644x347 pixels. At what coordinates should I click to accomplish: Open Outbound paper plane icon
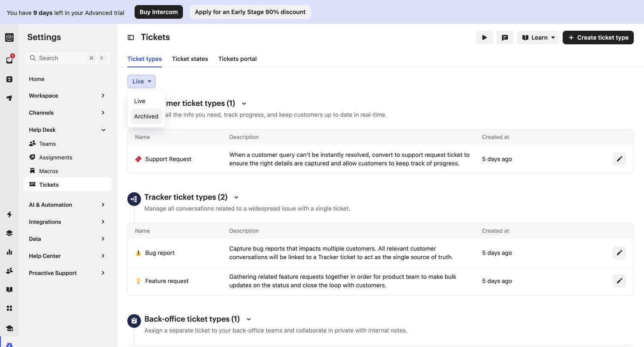[9, 98]
